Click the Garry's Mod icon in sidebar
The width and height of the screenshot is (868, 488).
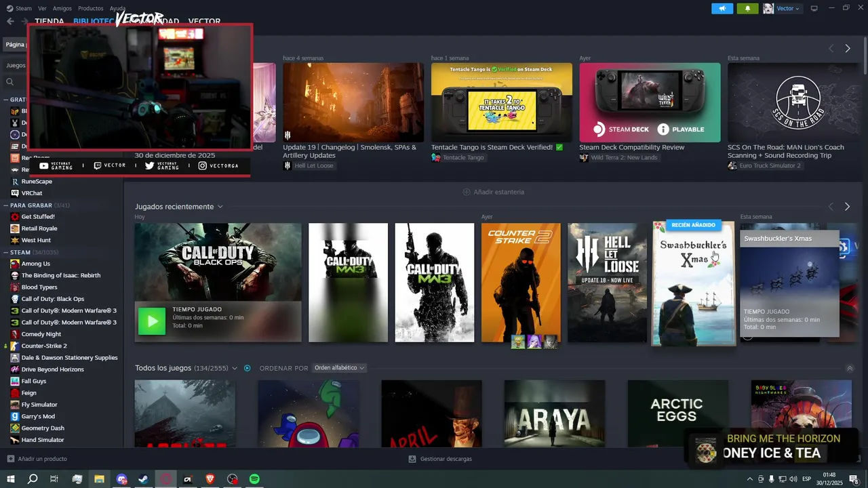(x=15, y=416)
